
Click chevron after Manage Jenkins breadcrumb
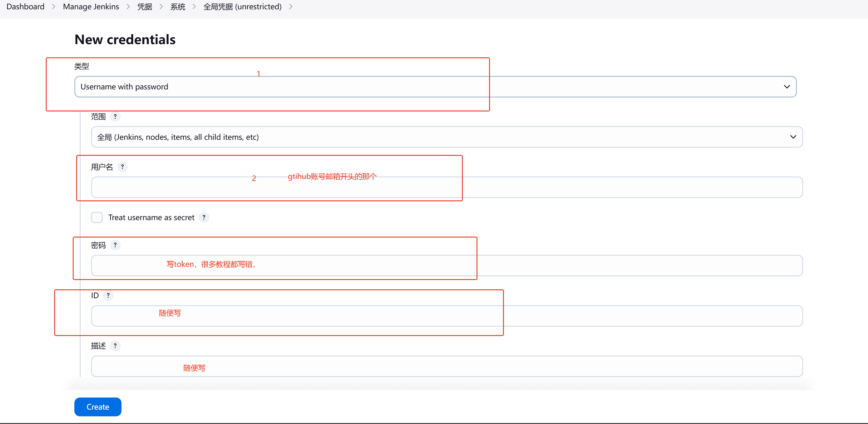point(128,7)
